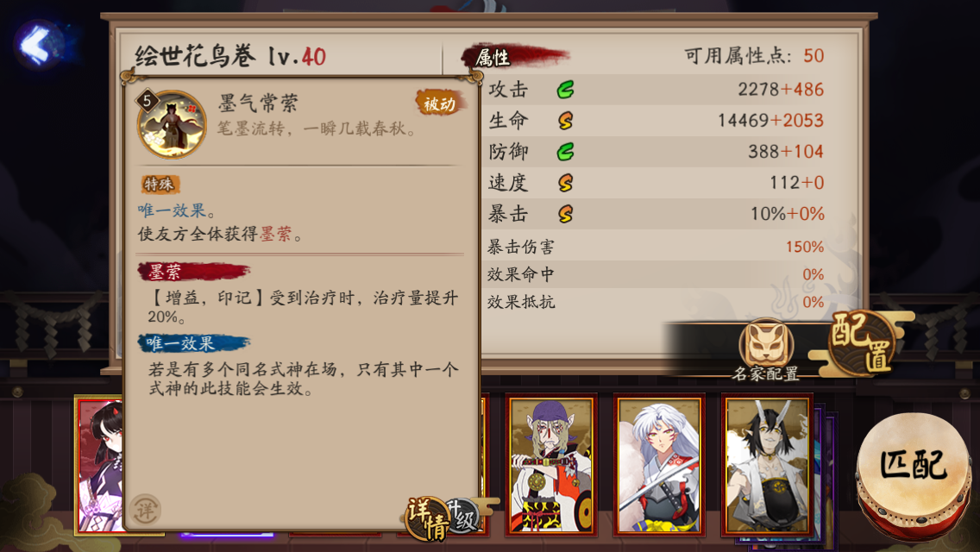Screen dimensions: 980x552
Task: Click the 攻击 grade C icon
Action: [x=565, y=90]
